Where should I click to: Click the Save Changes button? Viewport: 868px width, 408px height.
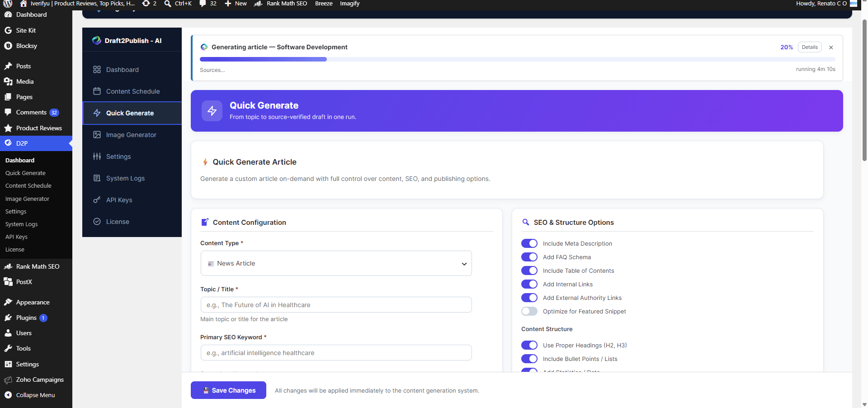pos(228,390)
